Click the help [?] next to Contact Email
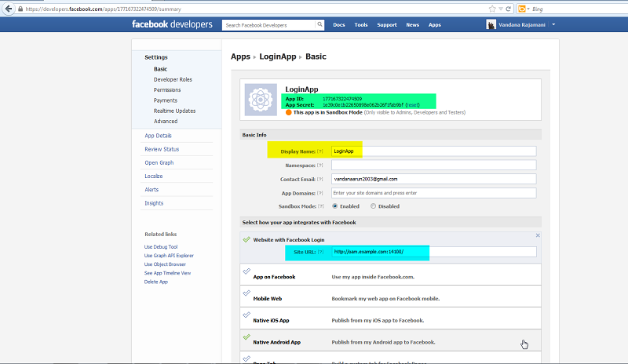The width and height of the screenshot is (628, 364). (x=320, y=180)
